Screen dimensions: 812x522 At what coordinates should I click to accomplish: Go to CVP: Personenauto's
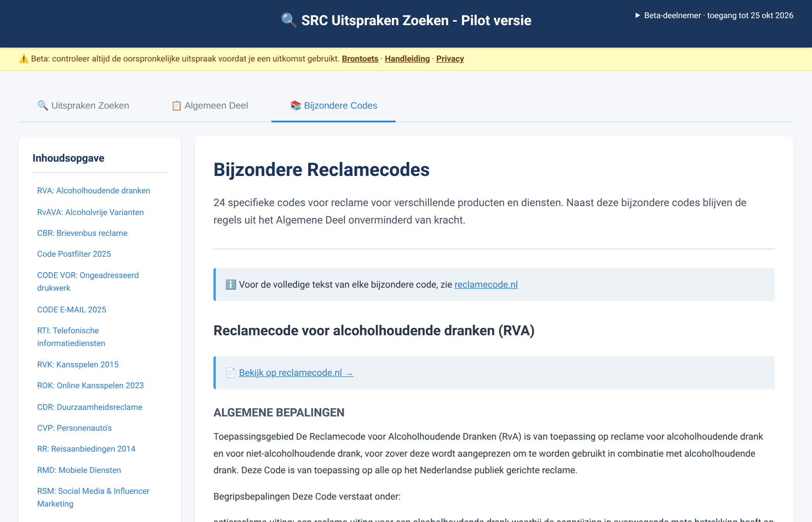point(74,428)
